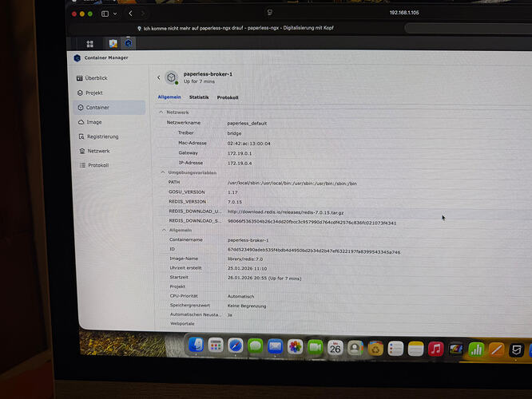Select the Allgemein tab
The image size is (532, 399).
coord(169,97)
